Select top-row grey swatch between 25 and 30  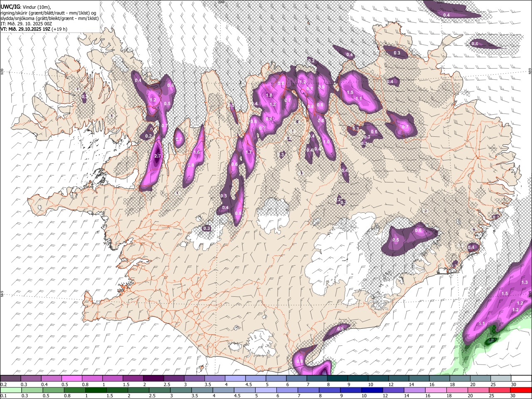pyautogui.click(x=500, y=378)
